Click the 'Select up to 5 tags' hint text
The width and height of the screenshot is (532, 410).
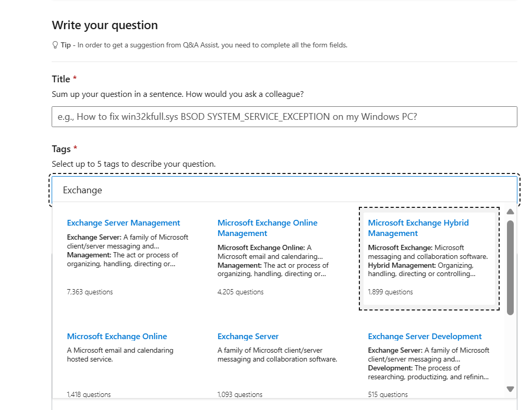[x=134, y=164]
